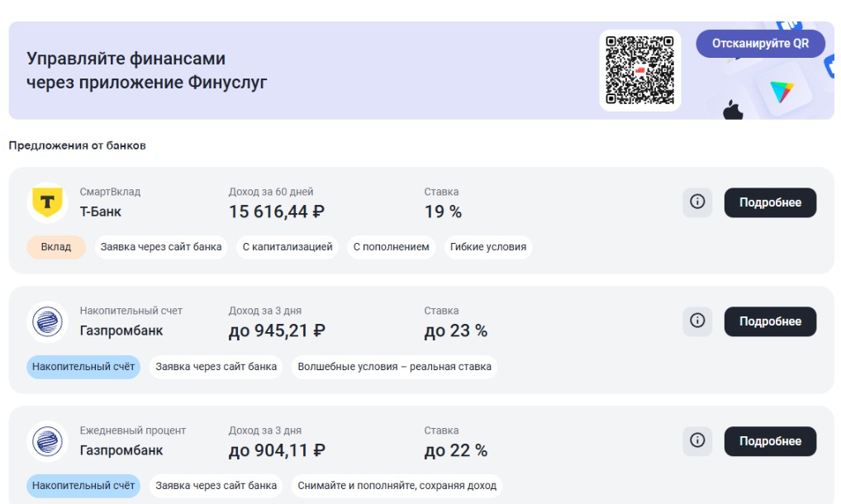The image size is (841, 504).
Task: Select the orange Вклад tag
Action: [56, 247]
